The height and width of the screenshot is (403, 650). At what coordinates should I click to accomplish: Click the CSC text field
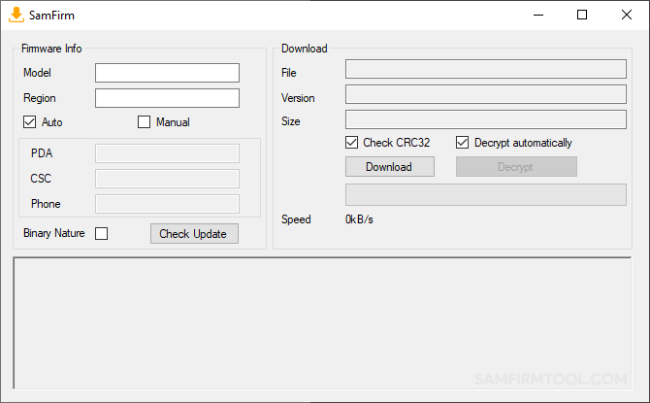(x=167, y=179)
